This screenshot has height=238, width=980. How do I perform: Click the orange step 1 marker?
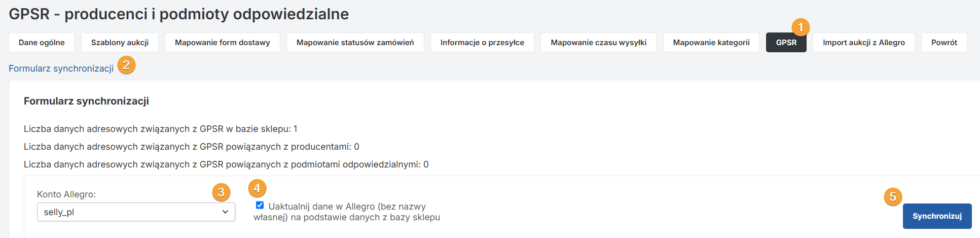801,27
